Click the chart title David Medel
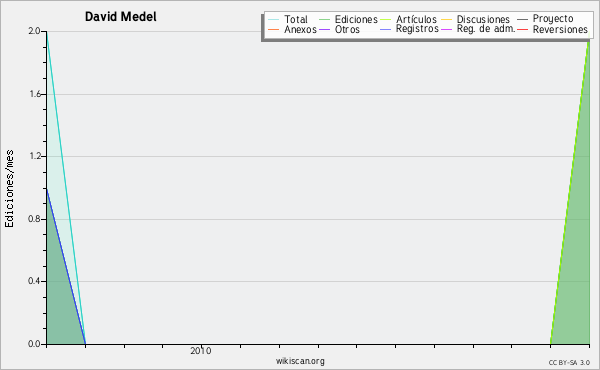This screenshot has width=600, height=370. [121, 17]
